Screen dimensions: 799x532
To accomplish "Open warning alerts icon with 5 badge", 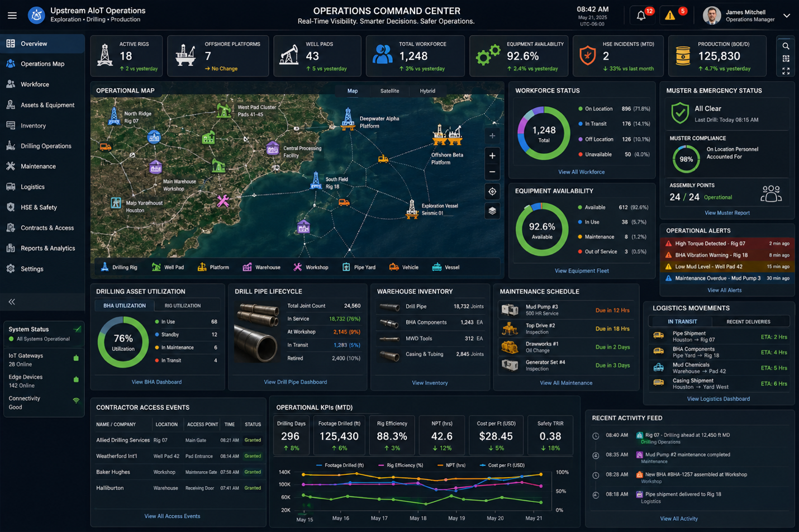I will [670, 16].
